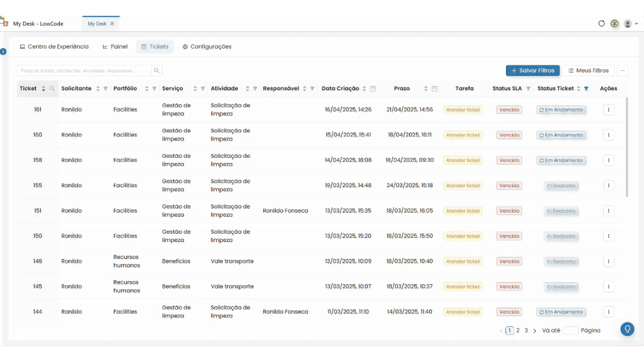Screen dimensions: 644x362
Task: Open more options ellipsis beside Meus Filtros
Action: pos(622,71)
